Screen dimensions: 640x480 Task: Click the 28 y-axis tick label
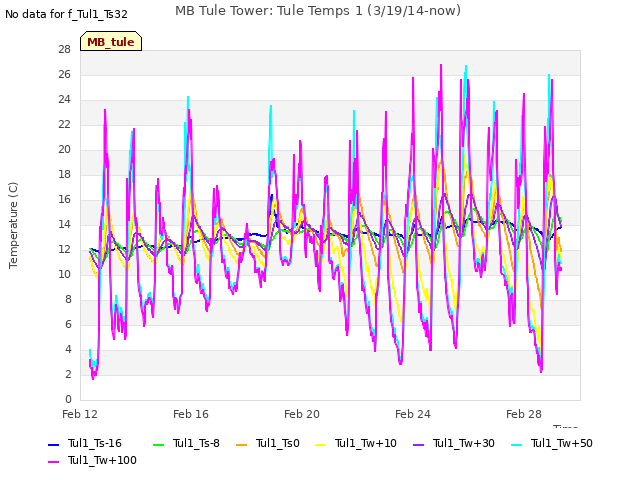(64, 49)
